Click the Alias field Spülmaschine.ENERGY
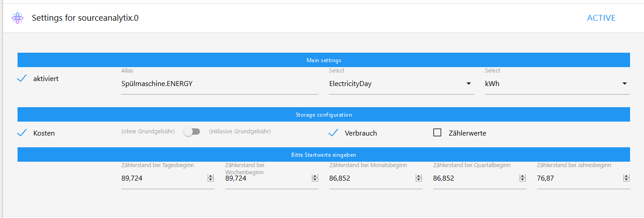Viewport: 644px width, 218px height. click(219, 84)
